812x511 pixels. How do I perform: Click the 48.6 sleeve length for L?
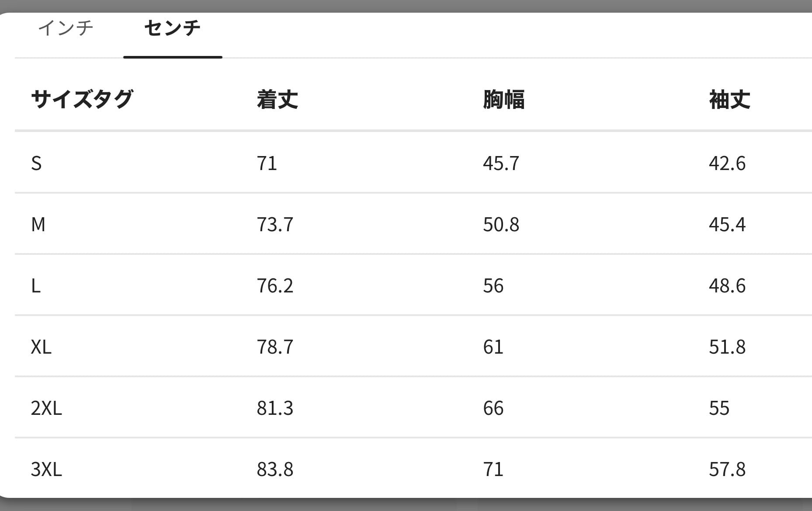click(727, 285)
